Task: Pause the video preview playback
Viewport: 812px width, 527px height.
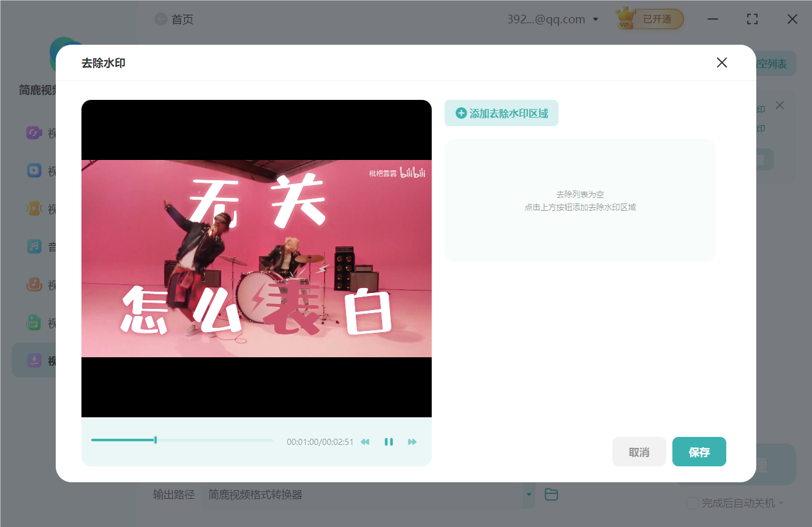Action: (388, 442)
